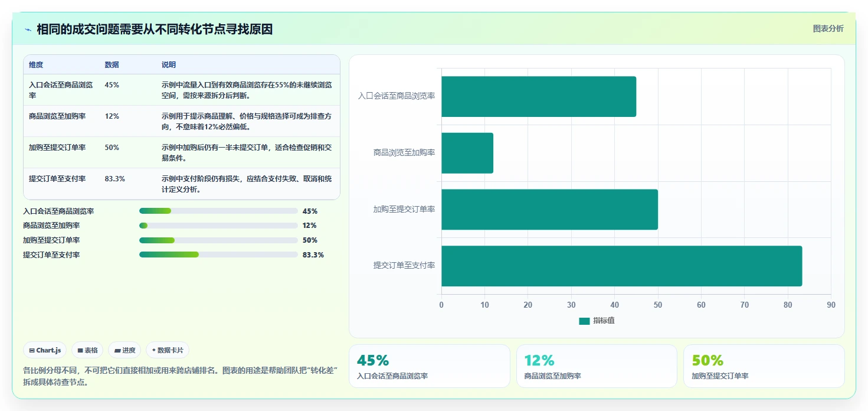This screenshot has height=411, width=868.
Task: Click y-axis label 提交订单至支付率 in chart
Action: pos(404,266)
